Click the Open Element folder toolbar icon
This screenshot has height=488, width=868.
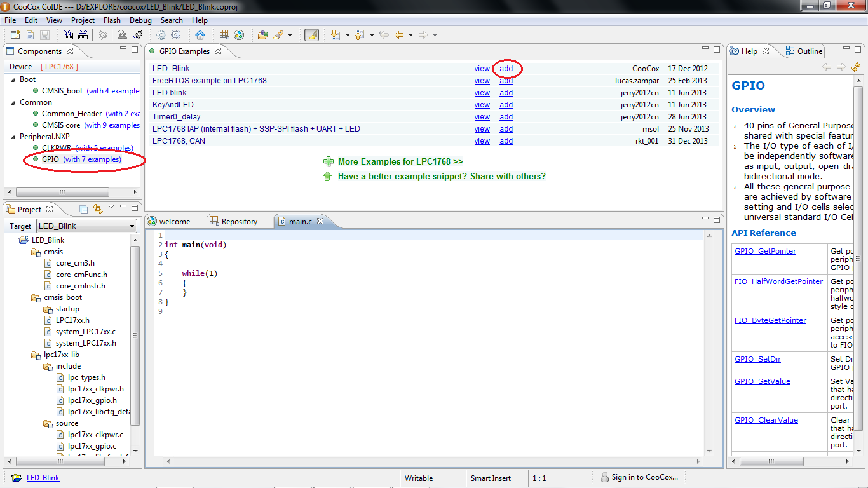pyautogui.click(x=263, y=35)
